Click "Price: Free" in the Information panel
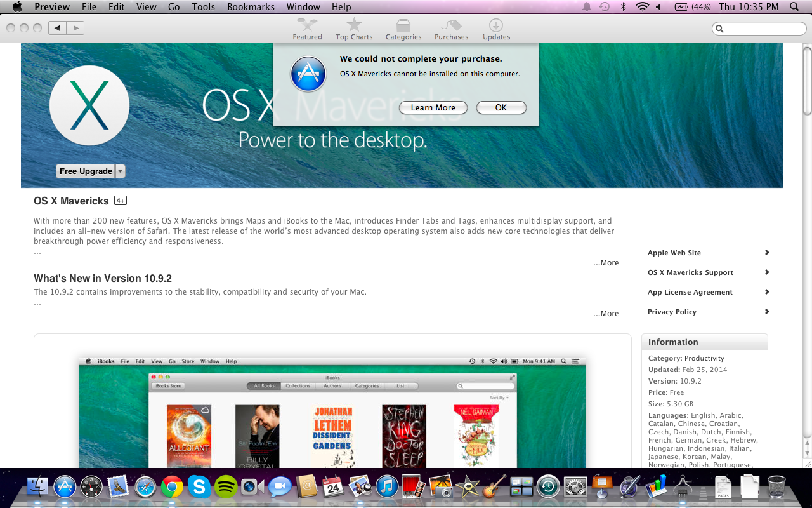The width and height of the screenshot is (812, 508). (666, 392)
